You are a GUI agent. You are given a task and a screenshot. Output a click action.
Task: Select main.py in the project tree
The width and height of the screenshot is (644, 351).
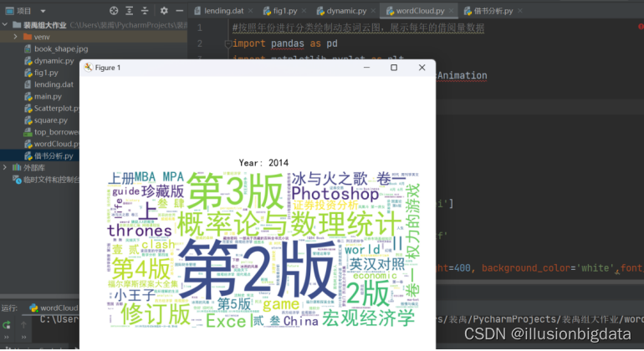coord(48,96)
